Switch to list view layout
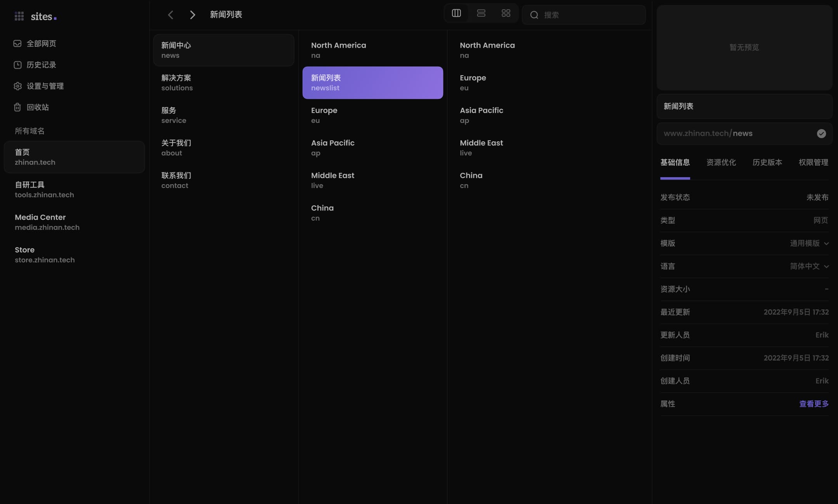This screenshot has width=838, height=504. (481, 14)
